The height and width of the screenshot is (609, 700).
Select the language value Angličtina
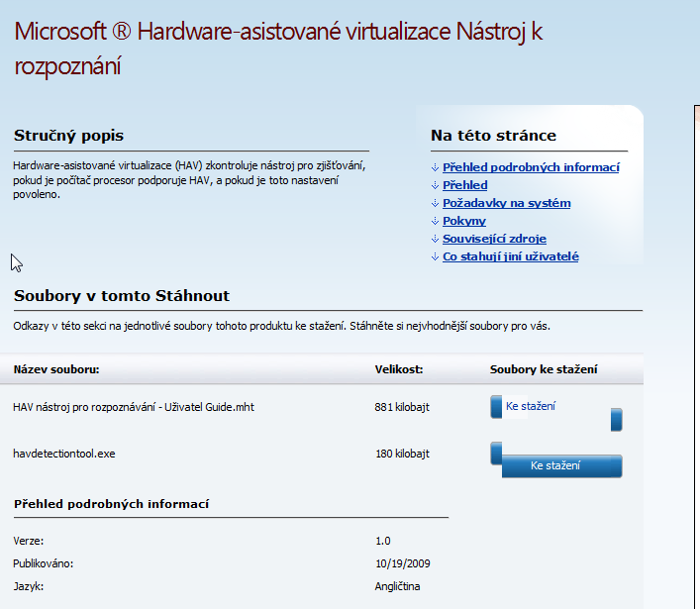397,586
